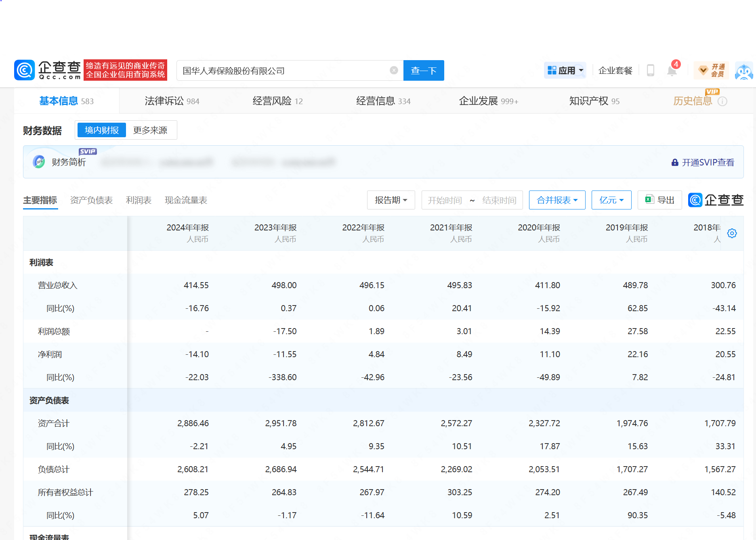Click the VIP membership badge icon

pyautogui.click(x=711, y=70)
